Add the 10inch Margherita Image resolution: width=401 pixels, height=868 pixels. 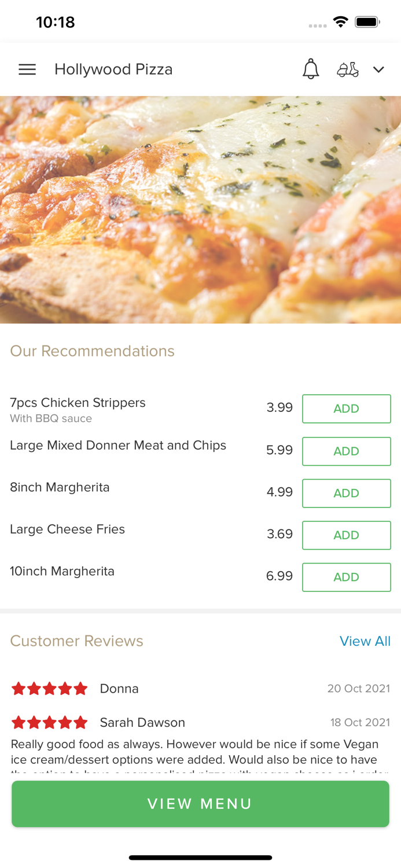pyautogui.click(x=346, y=577)
